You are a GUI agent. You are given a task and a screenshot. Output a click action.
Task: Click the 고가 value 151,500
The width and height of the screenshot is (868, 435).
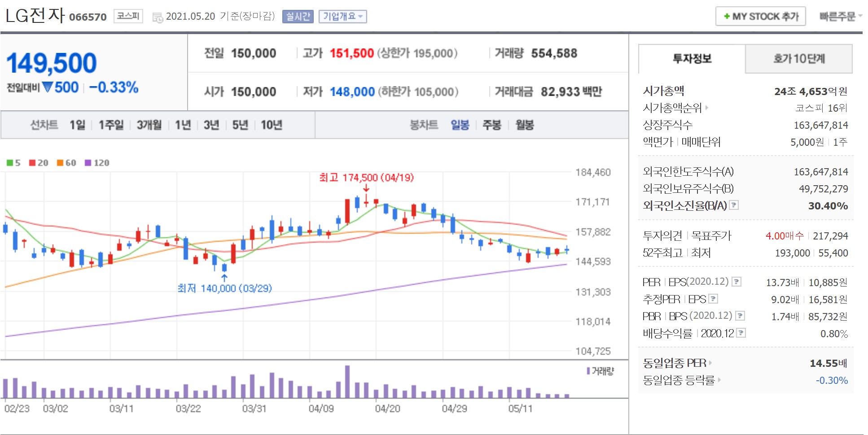click(x=352, y=53)
